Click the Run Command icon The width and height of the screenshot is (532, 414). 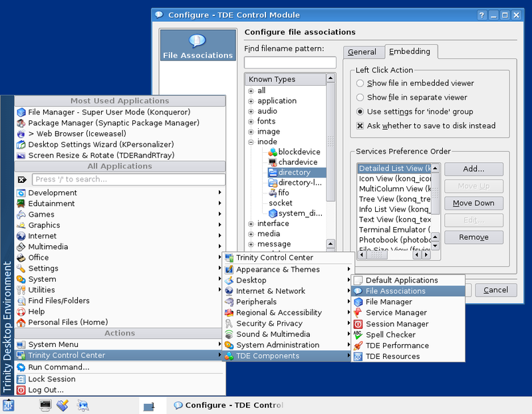21,367
